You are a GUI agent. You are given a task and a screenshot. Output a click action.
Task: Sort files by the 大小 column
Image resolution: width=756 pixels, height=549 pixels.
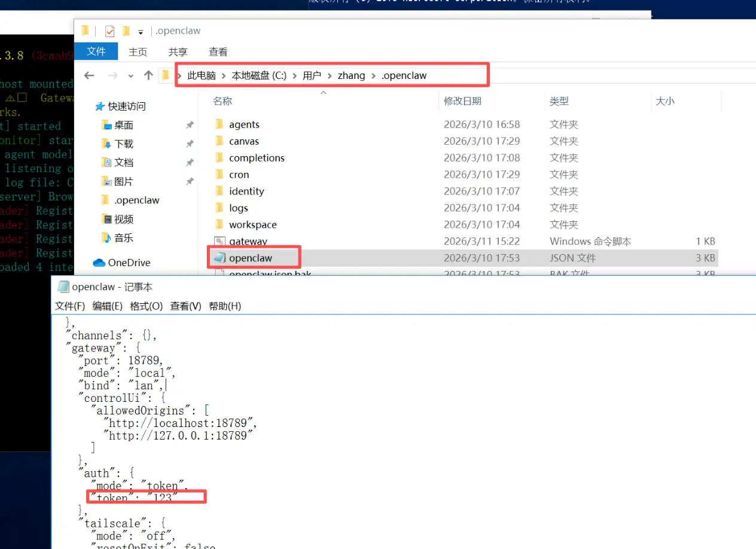[665, 102]
